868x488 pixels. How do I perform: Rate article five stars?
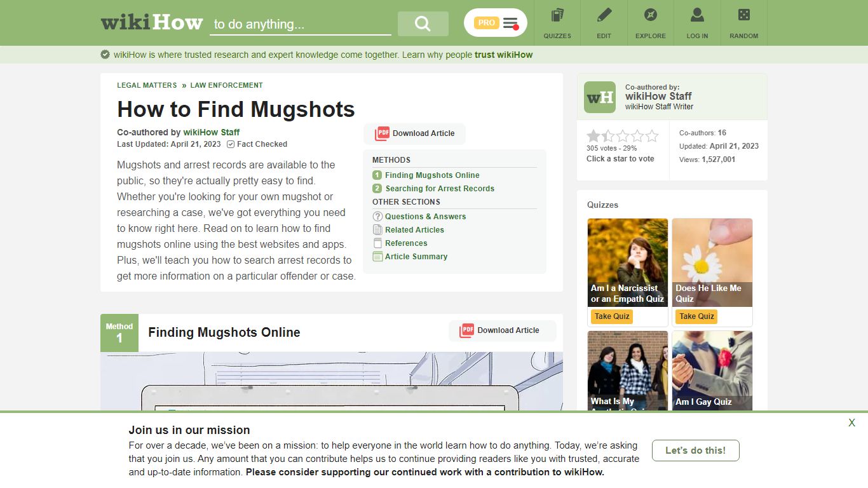pos(652,136)
